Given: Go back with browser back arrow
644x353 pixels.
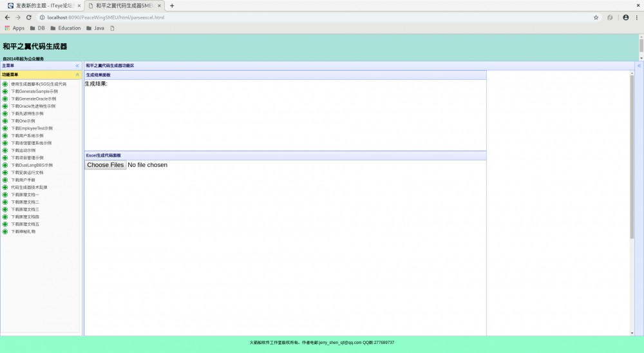Looking at the screenshot, I should pyautogui.click(x=7, y=17).
